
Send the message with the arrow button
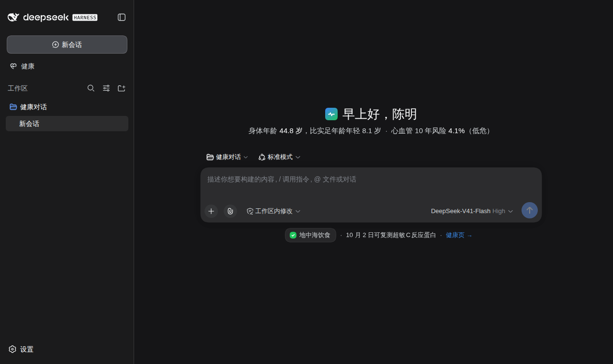click(530, 210)
